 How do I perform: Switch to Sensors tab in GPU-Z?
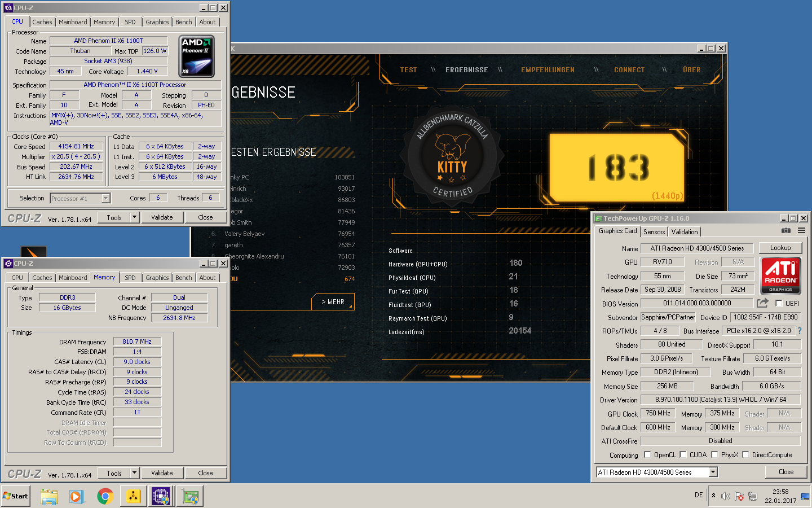(x=654, y=232)
